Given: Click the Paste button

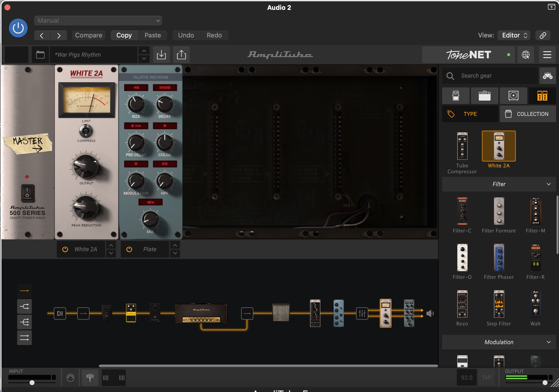Looking at the screenshot, I should click(x=153, y=36).
